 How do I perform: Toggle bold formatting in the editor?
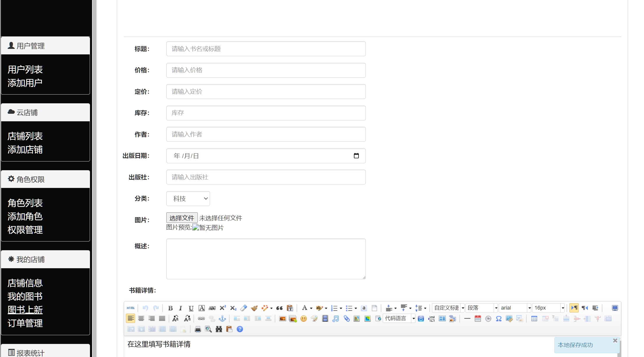pyautogui.click(x=170, y=308)
